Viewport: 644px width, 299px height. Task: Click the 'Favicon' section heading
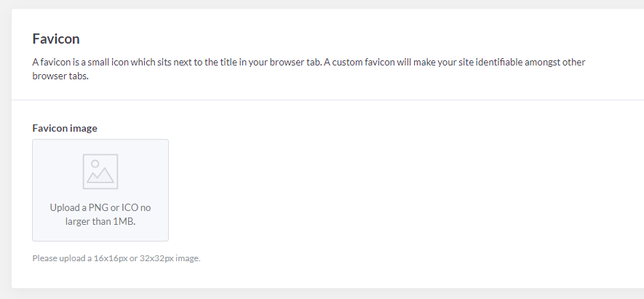[x=55, y=39]
